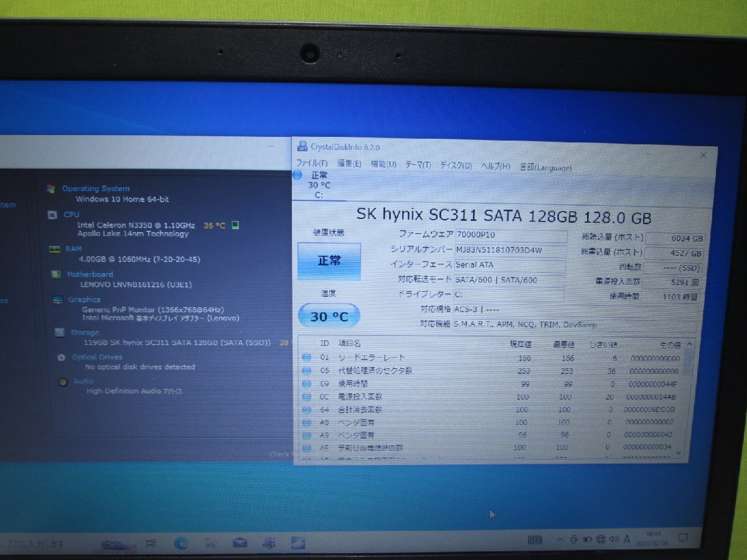Click the volume speaker tray icon
Viewport: 747px width, 560px height.
(x=614, y=539)
